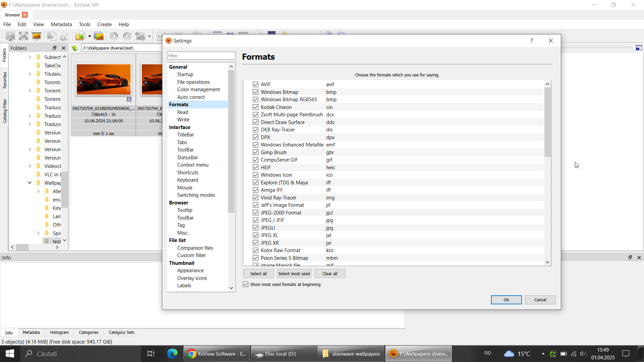
Task: Click the Select most used button
Action: click(294, 274)
